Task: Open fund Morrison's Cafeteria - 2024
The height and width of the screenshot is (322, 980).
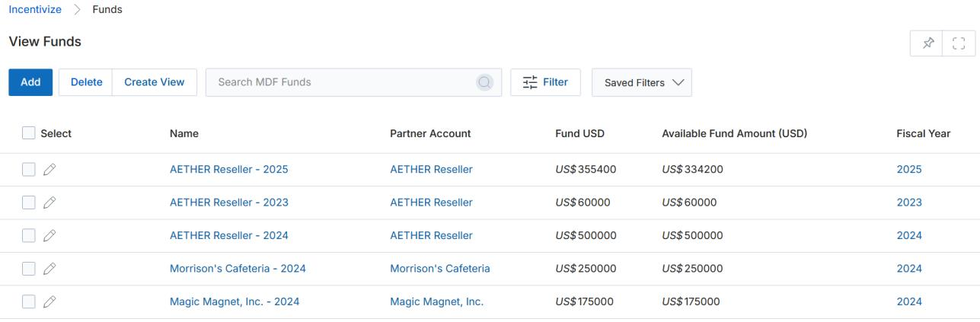Action: coord(238,268)
